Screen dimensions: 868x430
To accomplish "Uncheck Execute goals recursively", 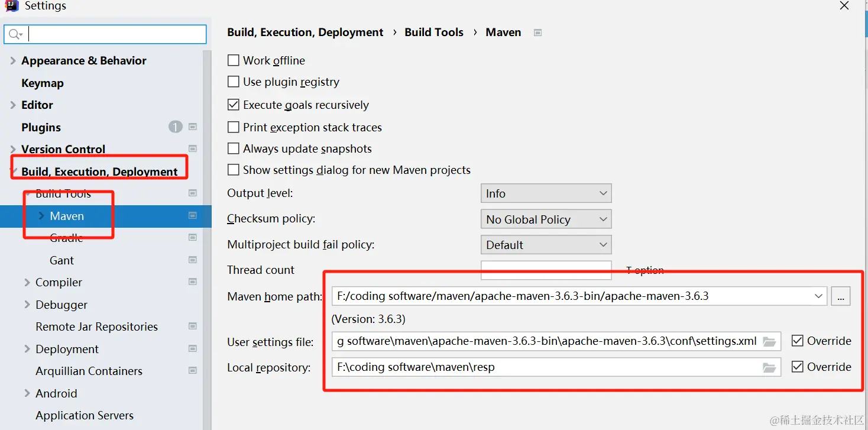I will [x=234, y=105].
